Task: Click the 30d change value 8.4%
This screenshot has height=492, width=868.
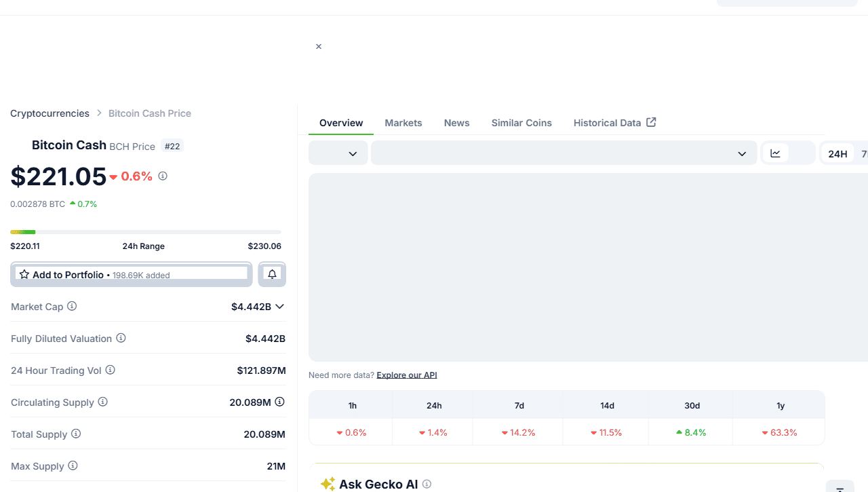Action: (x=691, y=432)
